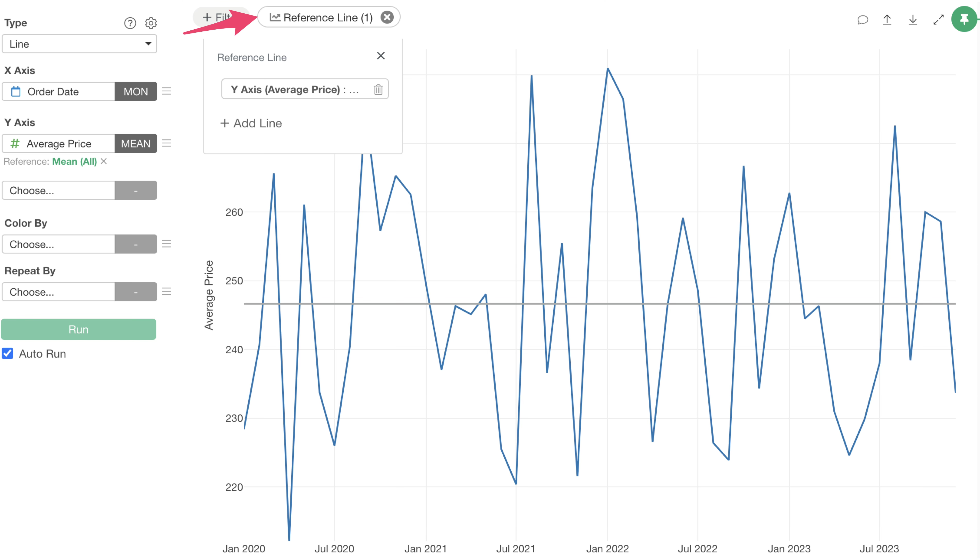980x558 pixels.
Task: Remove the Mean (All) reference
Action: (x=104, y=161)
